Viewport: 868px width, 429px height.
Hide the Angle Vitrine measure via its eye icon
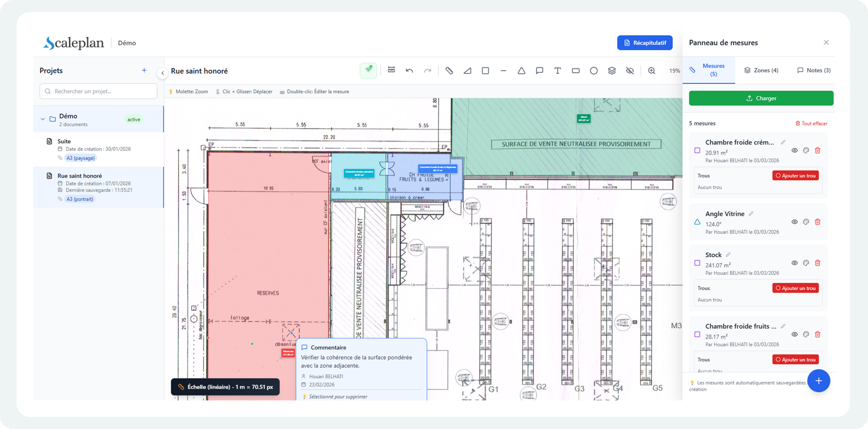[x=794, y=222]
